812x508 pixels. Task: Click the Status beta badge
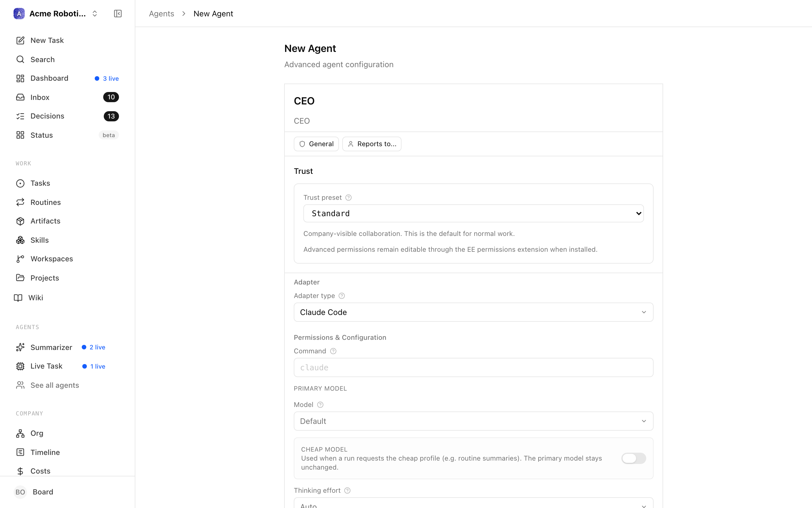pyautogui.click(x=109, y=135)
